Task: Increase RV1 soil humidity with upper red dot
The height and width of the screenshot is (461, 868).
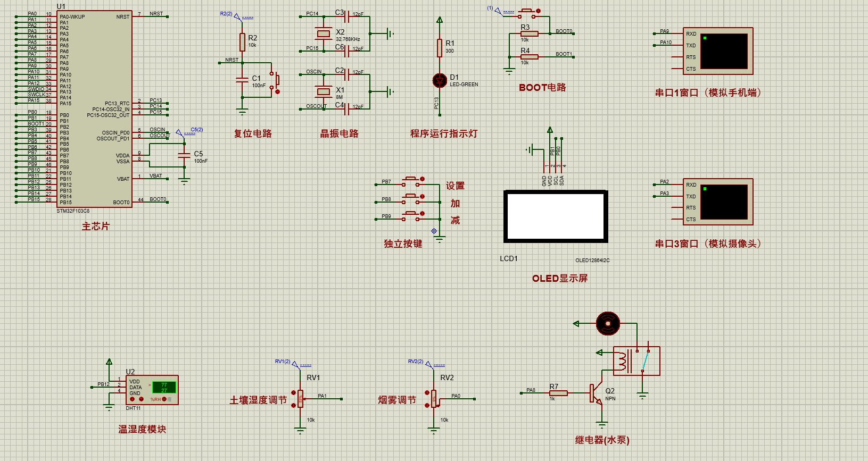Action: point(293,392)
